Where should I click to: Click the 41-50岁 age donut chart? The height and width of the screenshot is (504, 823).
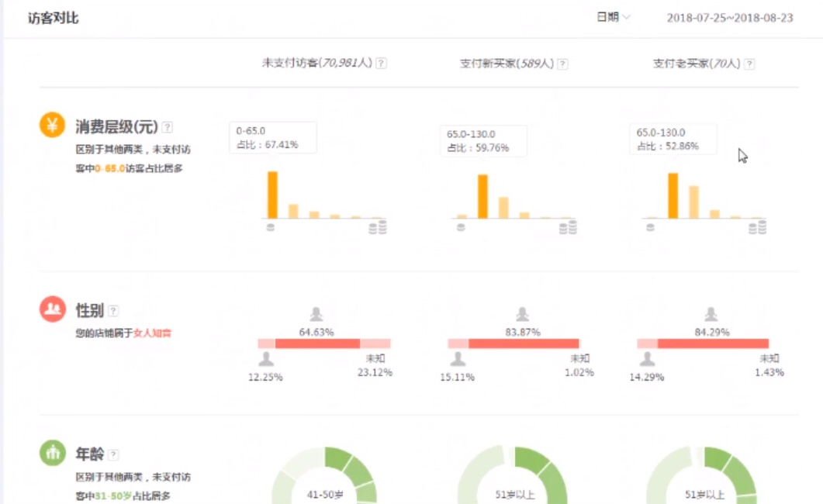click(325, 476)
